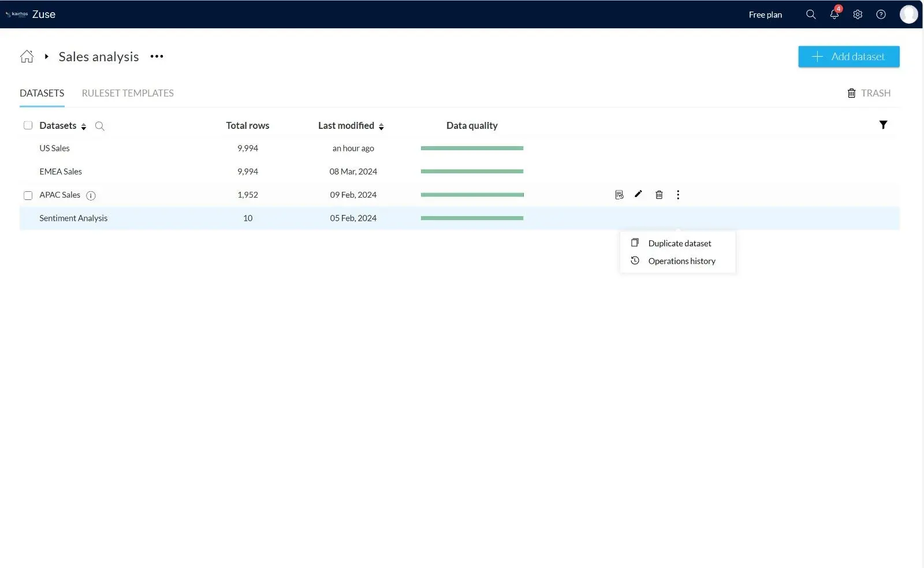This screenshot has height=568, width=924.
Task: Tick the APAC Sales row checkbox
Action: pyautogui.click(x=28, y=195)
